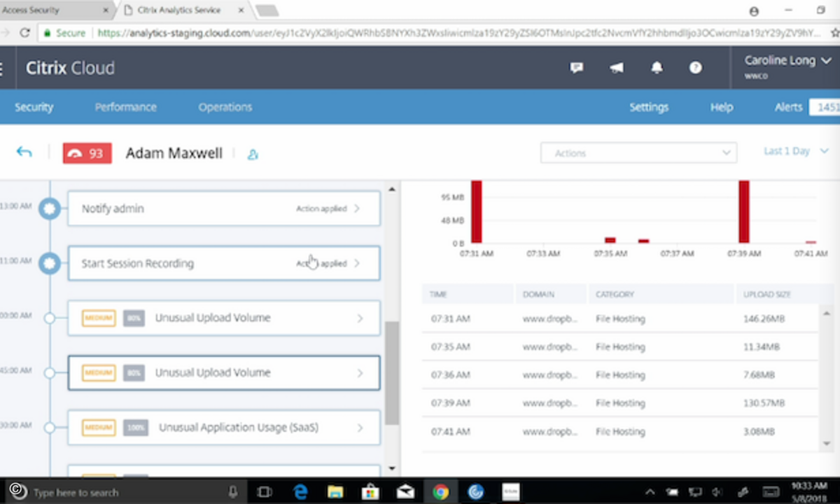Close the Citrix Analytics Service browser tab
Viewport: 840px width, 504px height.
click(x=243, y=11)
